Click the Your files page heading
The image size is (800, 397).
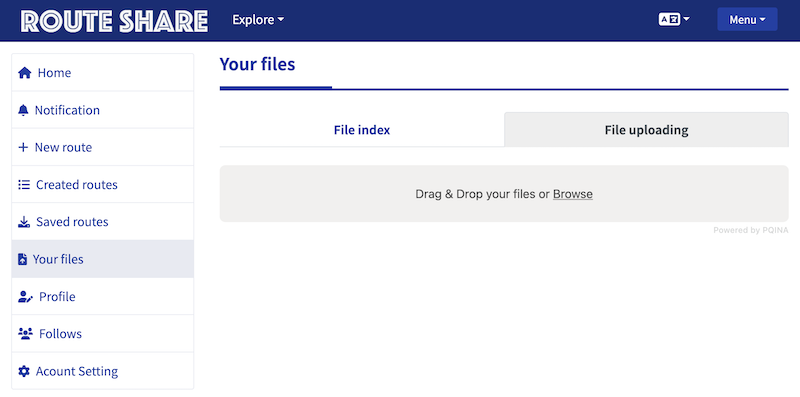point(258,64)
